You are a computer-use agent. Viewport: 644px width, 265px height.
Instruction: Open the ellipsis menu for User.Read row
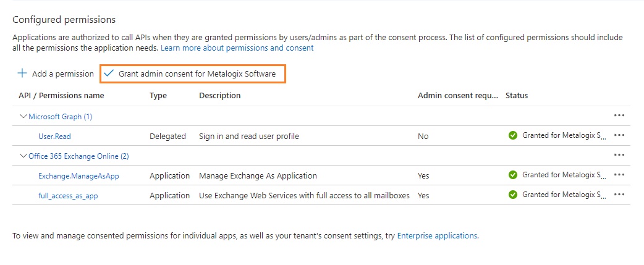619,135
